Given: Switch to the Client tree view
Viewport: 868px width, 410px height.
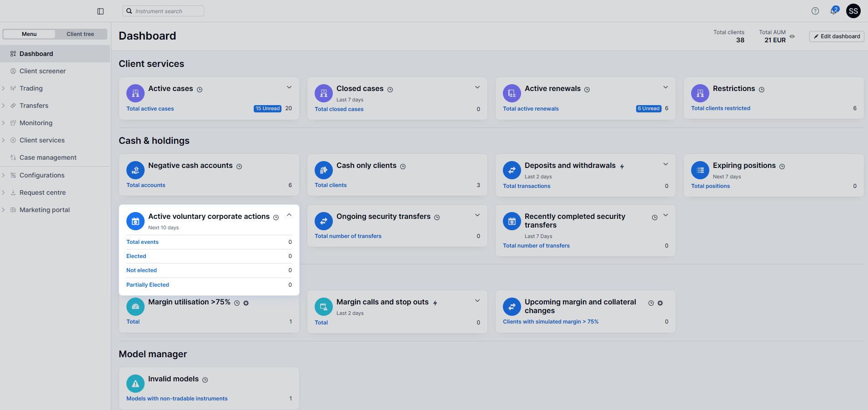Looking at the screenshot, I should tap(80, 34).
